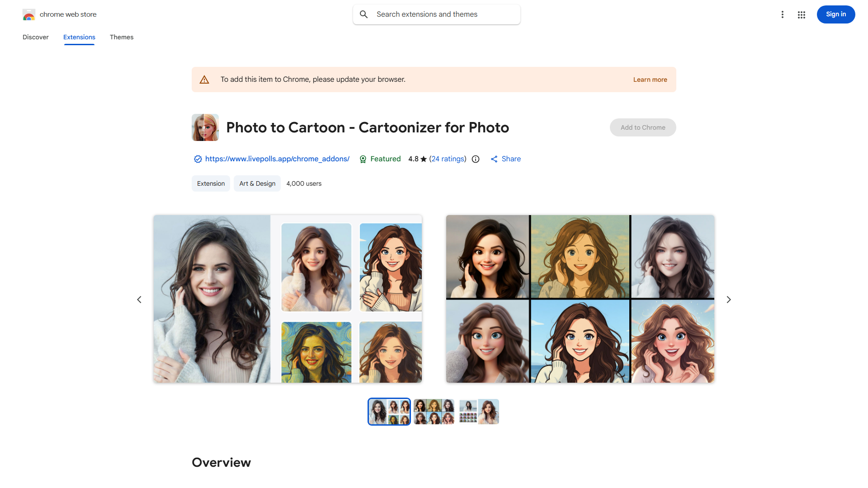This screenshot has width=868, height=488.
Task: Open the more options kebab menu
Action: click(783, 14)
